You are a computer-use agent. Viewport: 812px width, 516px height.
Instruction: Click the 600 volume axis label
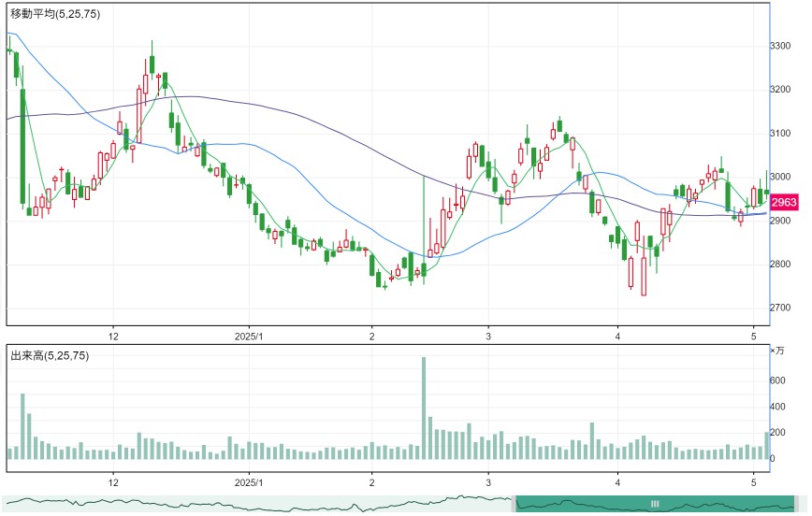(x=777, y=380)
